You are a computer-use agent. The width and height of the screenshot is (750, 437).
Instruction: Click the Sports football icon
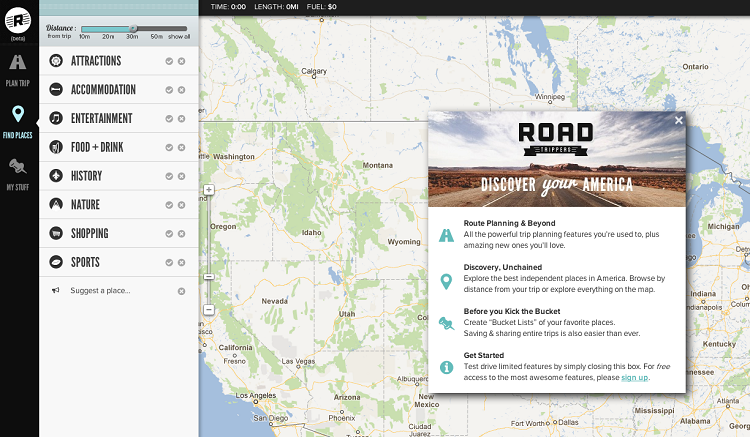pyautogui.click(x=57, y=262)
